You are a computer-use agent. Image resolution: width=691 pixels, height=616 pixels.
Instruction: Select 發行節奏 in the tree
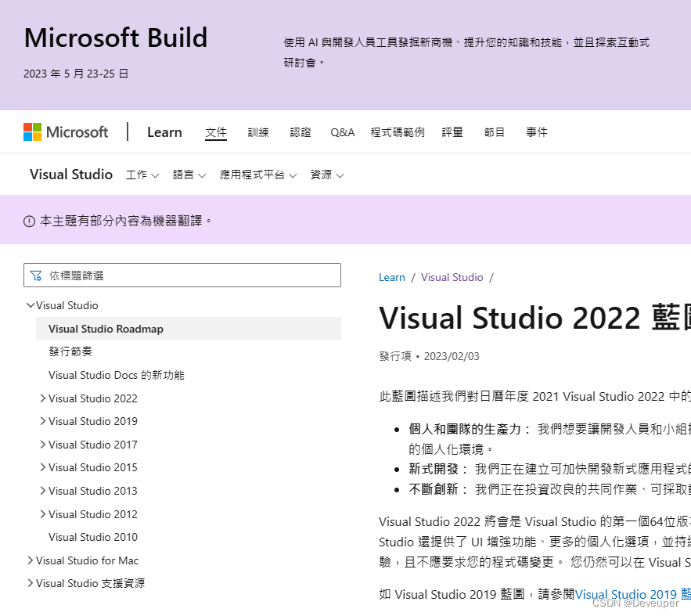70,351
